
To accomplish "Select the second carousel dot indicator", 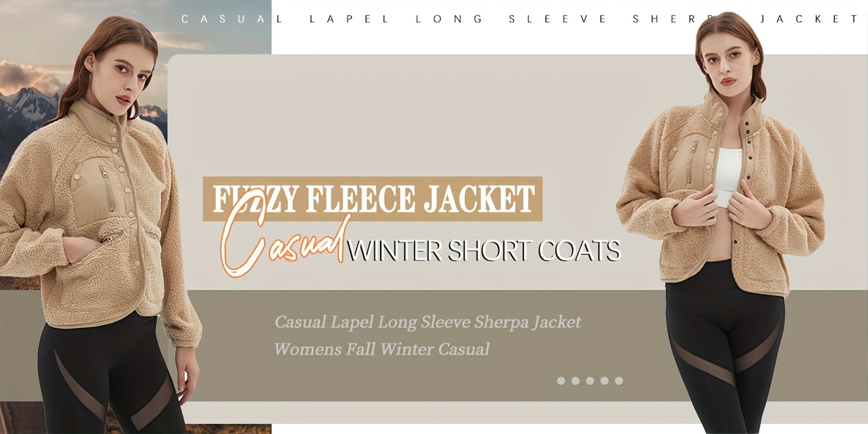I will 575,381.
